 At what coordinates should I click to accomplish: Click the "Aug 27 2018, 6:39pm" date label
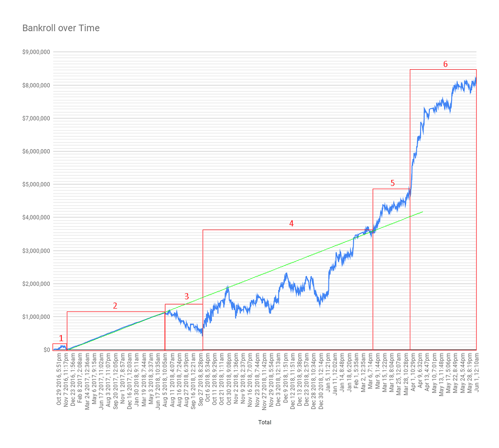186,380
